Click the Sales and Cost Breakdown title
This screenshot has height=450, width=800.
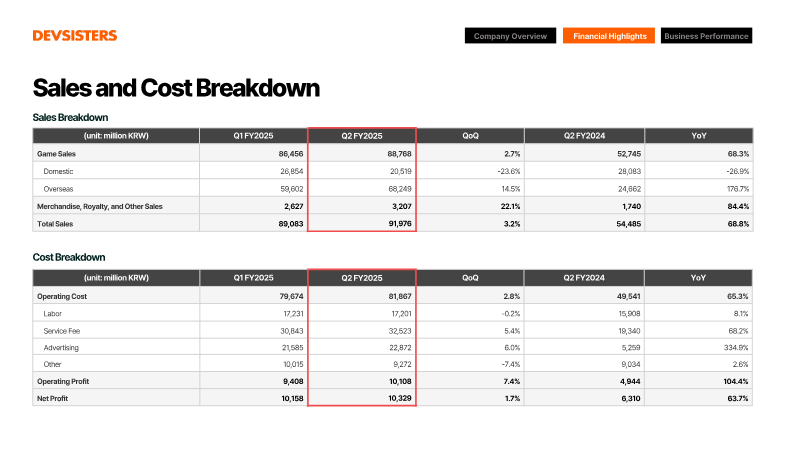click(x=176, y=88)
